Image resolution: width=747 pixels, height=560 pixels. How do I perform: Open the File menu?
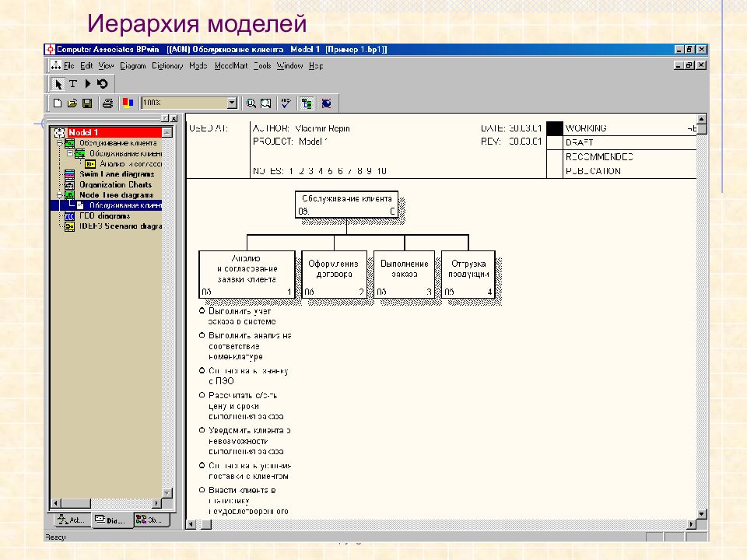[x=69, y=65]
